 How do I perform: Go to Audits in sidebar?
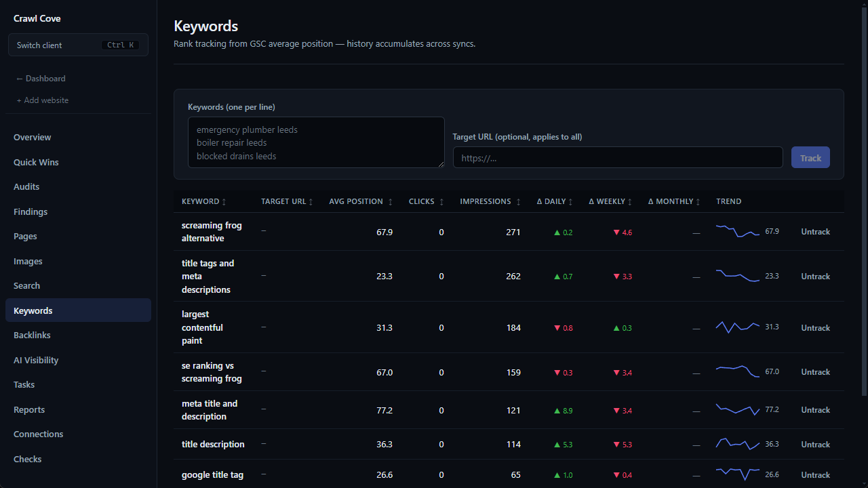pos(78,187)
